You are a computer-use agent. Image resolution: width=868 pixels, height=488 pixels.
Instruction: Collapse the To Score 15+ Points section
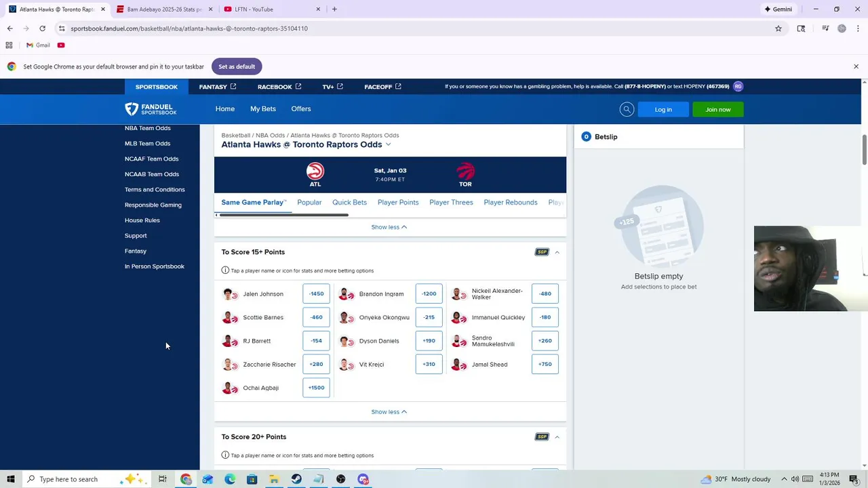tap(557, 252)
